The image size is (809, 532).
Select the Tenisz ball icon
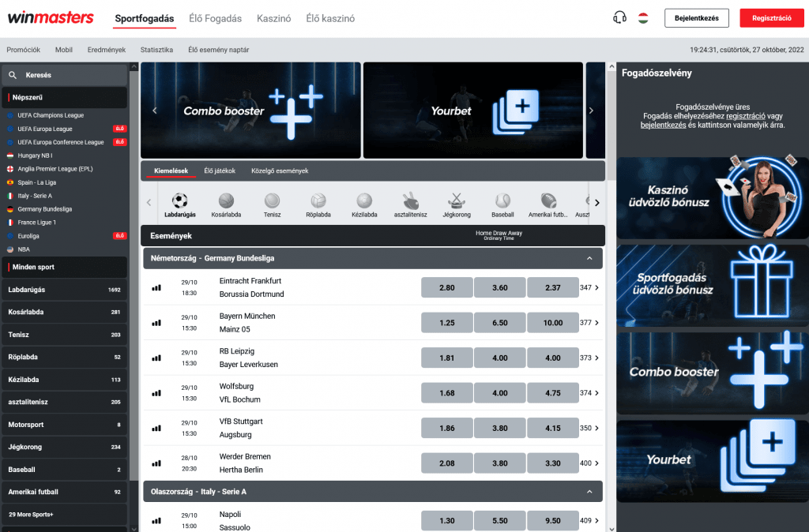click(272, 200)
